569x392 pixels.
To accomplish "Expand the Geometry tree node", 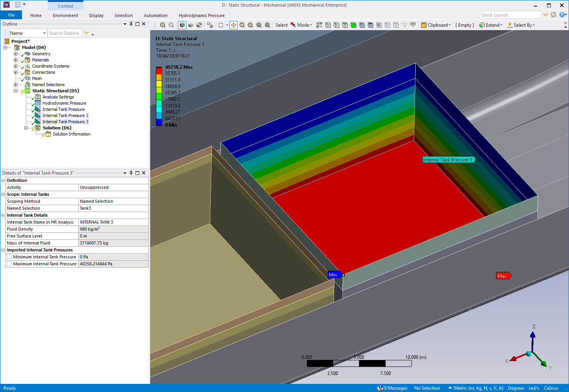I will tap(15, 54).
